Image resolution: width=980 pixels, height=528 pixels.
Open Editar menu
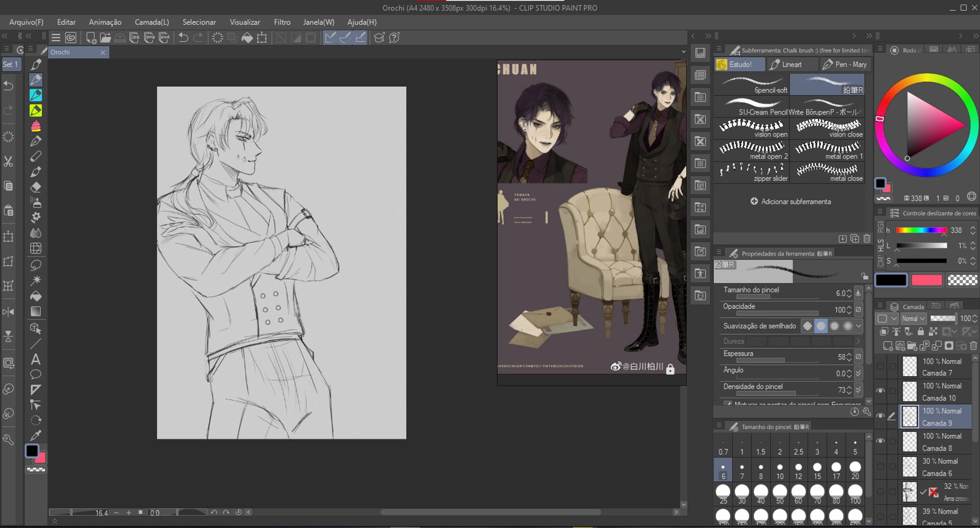[66, 22]
